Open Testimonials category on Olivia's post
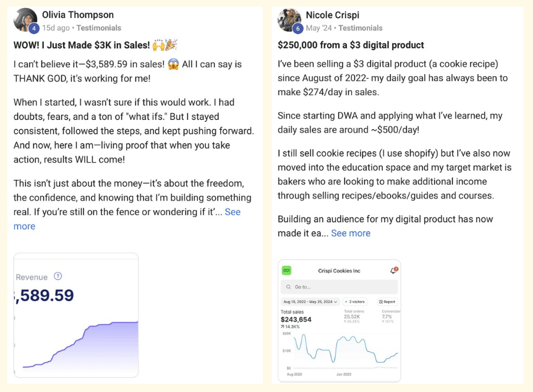 99,28
